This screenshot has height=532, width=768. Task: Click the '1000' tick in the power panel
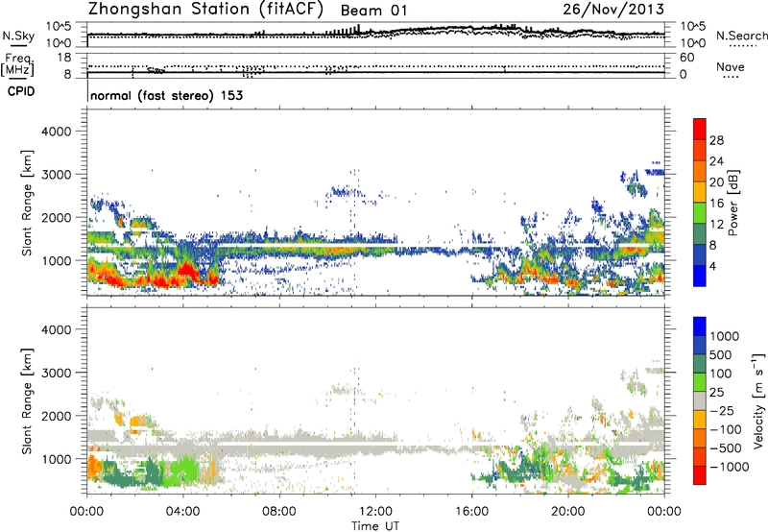click(x=57, y=260)
